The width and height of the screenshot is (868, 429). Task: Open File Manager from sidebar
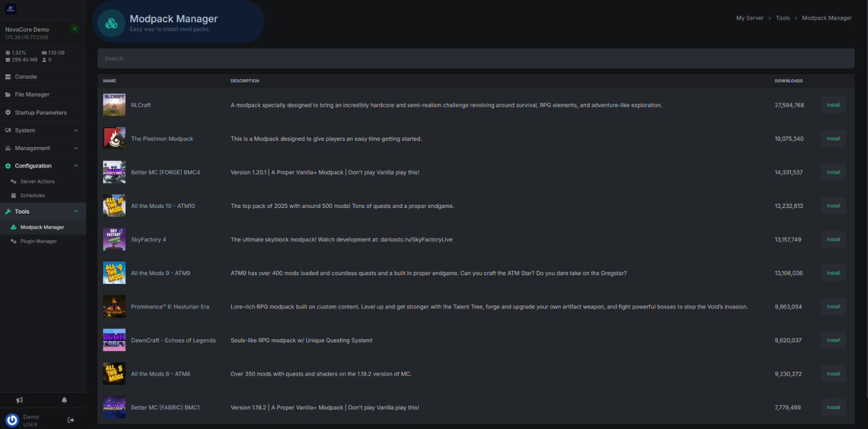(32, 94)
